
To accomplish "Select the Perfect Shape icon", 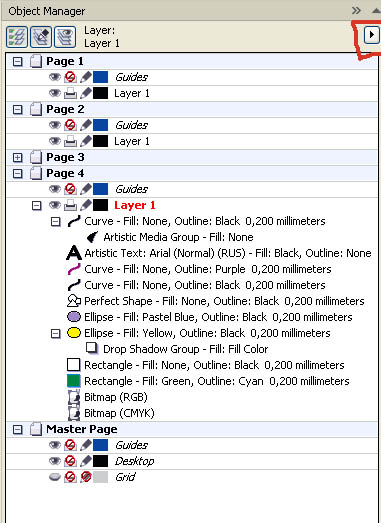I will (x=74, y=301).
